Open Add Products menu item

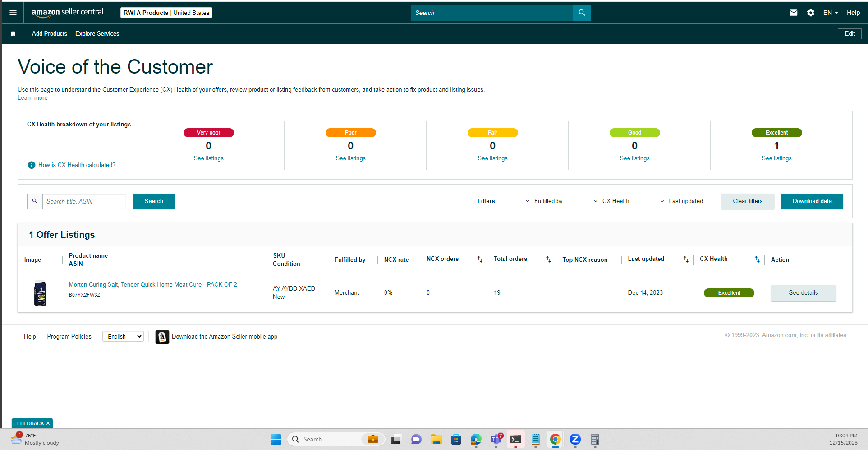50,34
